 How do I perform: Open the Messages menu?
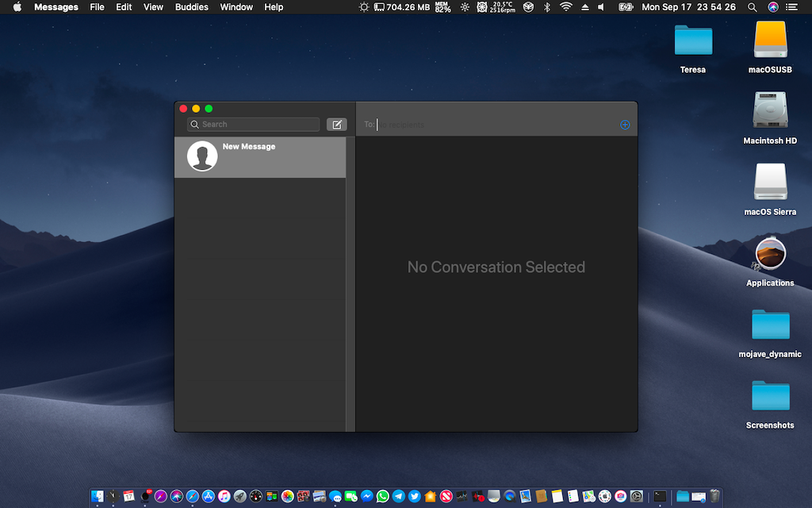56,6
